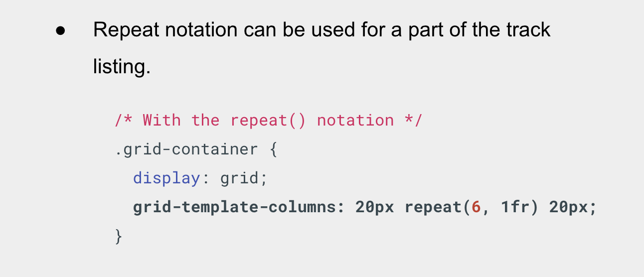This screenshot has width=644, height=277.
Task: Click the blue "display" property
Action: tap(166, 178)
